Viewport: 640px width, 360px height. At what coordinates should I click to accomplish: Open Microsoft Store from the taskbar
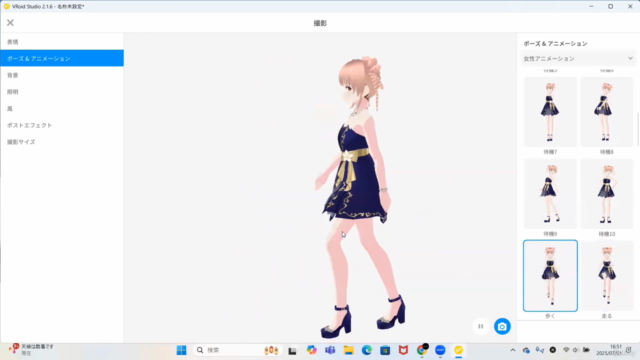click(385, 350)
